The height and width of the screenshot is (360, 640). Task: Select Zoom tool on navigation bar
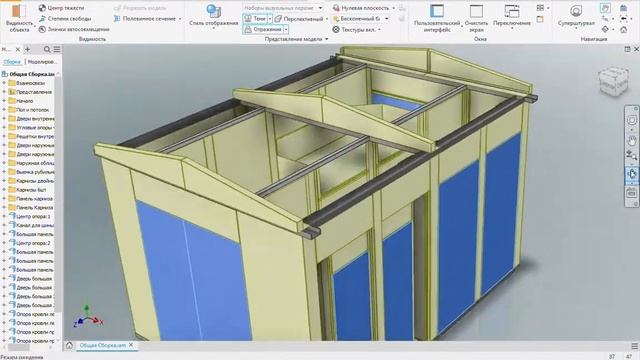tap(631, 155)
